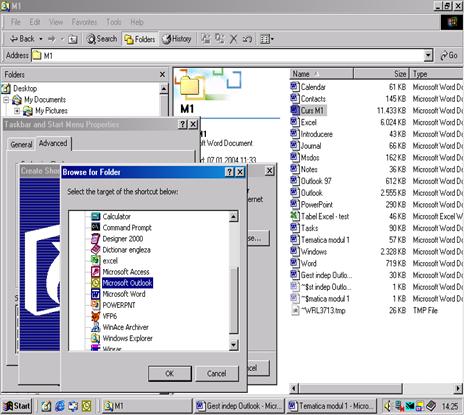This screenshot has width=464, height=415.
Task: Click Go button next to address bar
Action: tap(449, 55)
